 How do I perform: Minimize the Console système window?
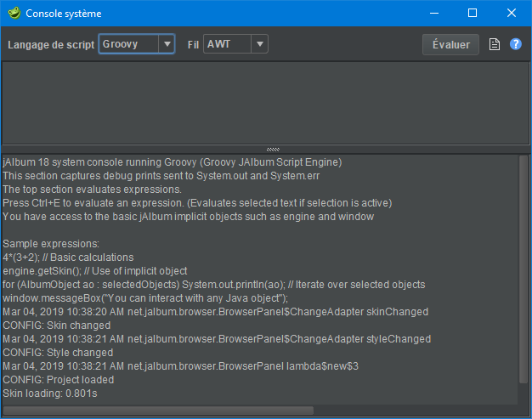click(434, 14)
